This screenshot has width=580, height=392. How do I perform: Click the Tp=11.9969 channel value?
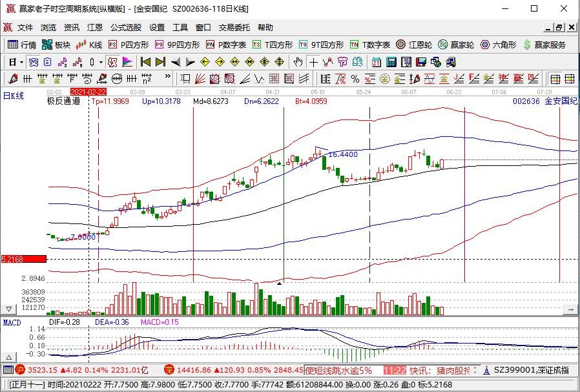tap(110, 101)
